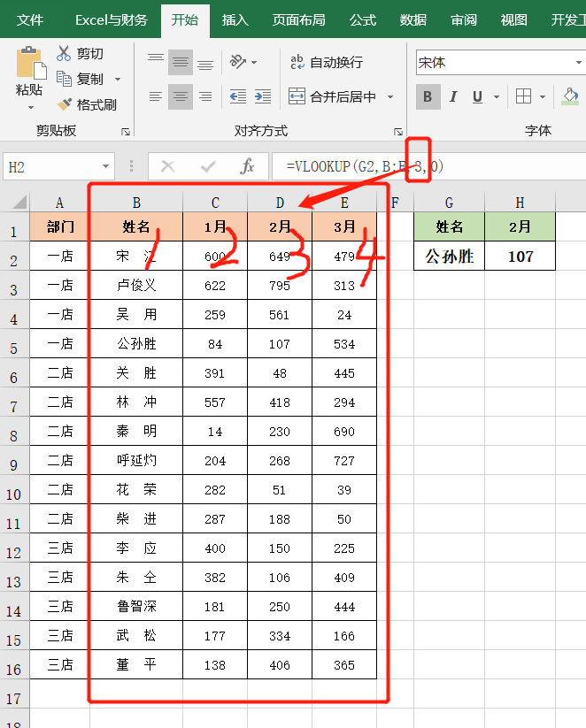This screenshot has height=728, width=586.
Task: Click cell H2 showing 107
Action: [x=520, y=256]
